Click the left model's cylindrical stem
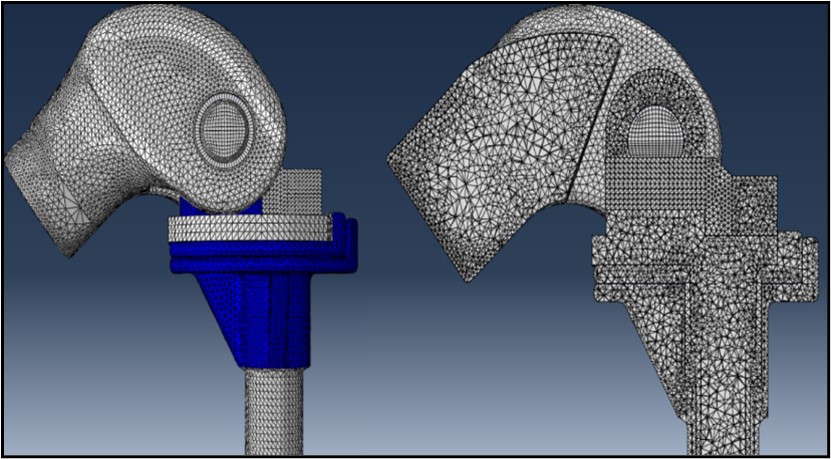831x459 pixels. coord(272,415)
